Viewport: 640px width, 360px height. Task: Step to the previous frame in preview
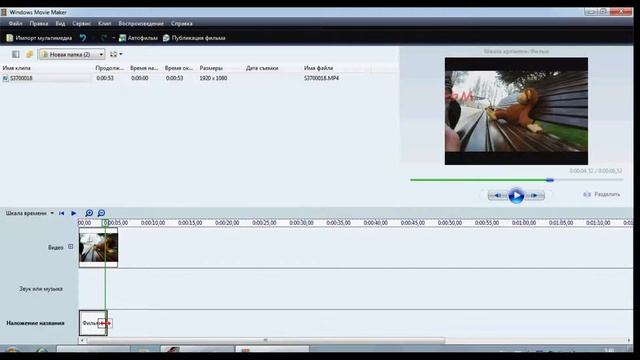(x=497, y=196)
